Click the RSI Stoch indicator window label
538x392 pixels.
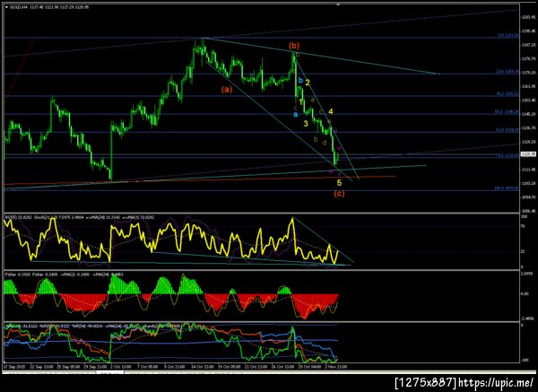tap(80, 217)
